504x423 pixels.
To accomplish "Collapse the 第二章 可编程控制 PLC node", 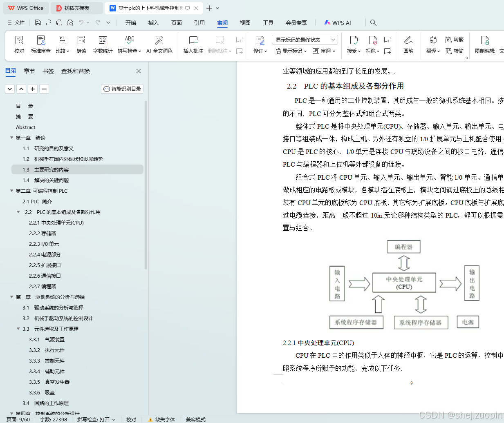I will click(12, 191).
